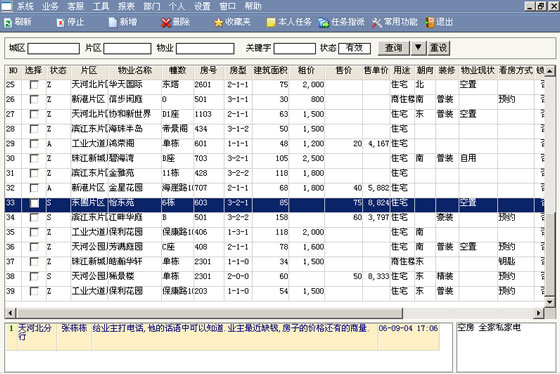Select property 海珠半岛 in row 28

tap(126, 129)
